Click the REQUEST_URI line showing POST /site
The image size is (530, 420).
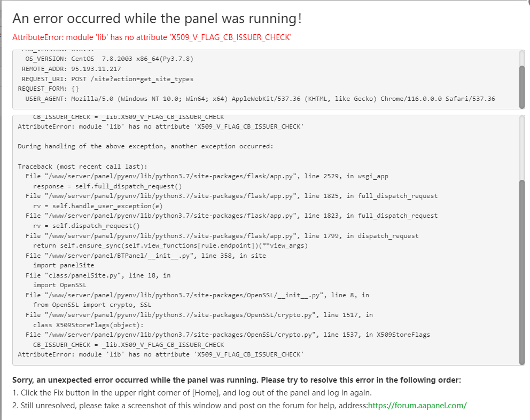point(105,79)
